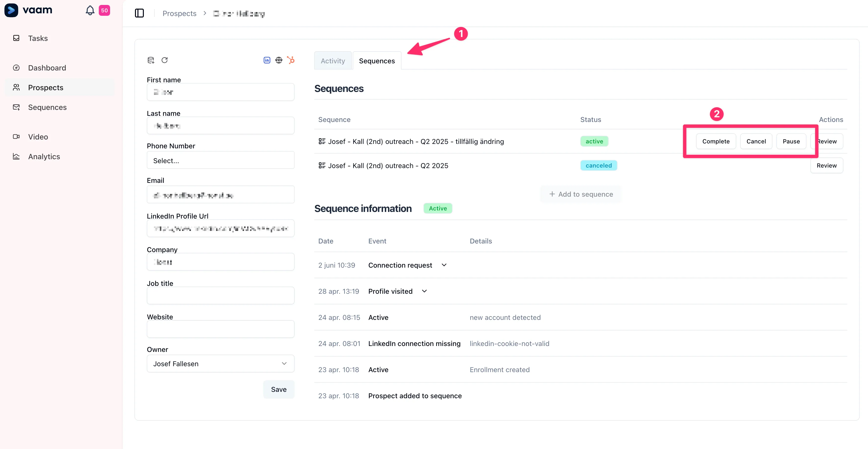The height and width of the screenshot is (449, 868).
Task: Open the LinkedIn profile icon
Action: point(267,60)
